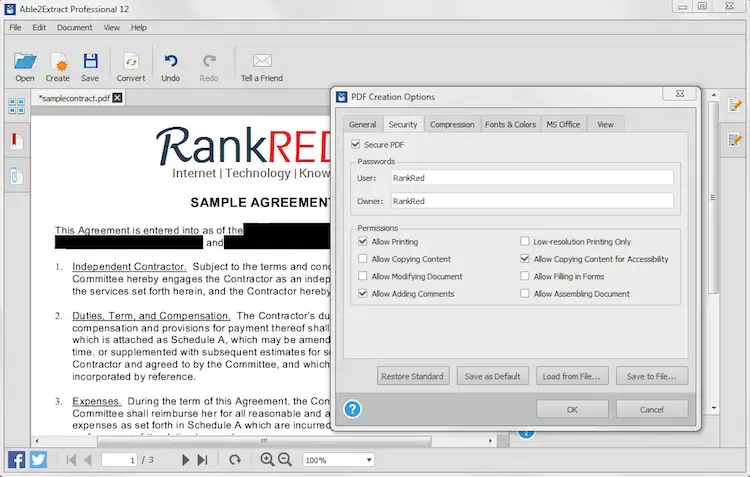Select the Security tab
The height and width of the screenshot is (477, 750).
point(403,124)
